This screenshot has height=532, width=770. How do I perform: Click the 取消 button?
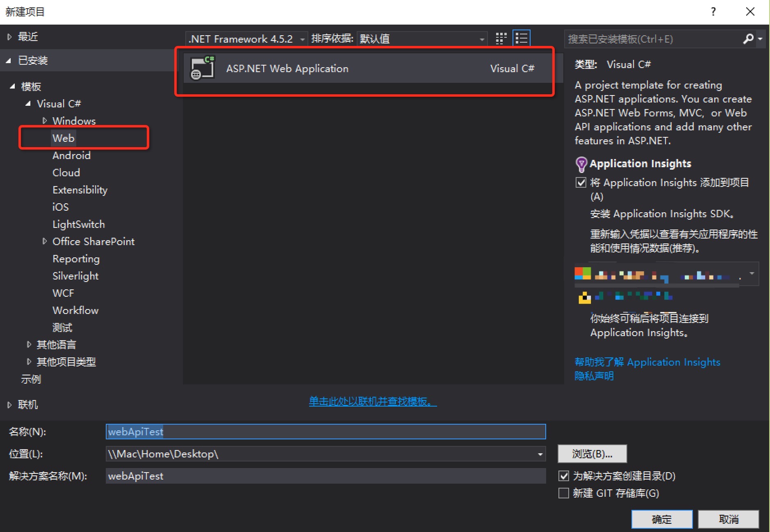pos(729,520)
